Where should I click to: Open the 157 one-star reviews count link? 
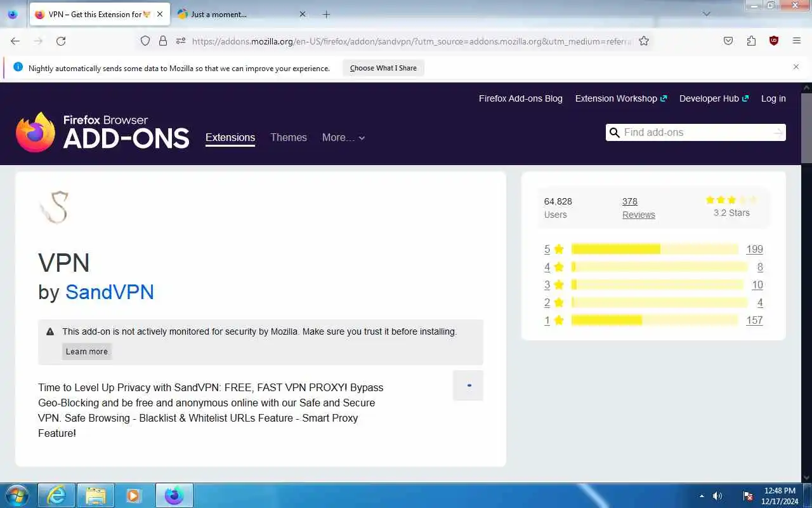(x=754, y=320)
